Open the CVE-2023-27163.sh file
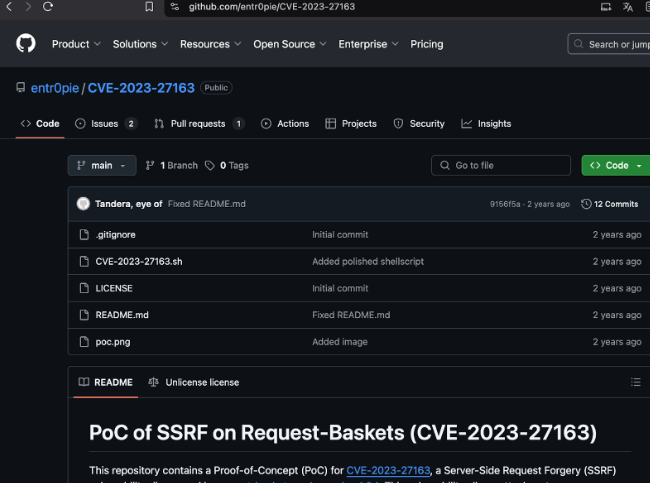This screenshot has height=483, width=650. 139,261
